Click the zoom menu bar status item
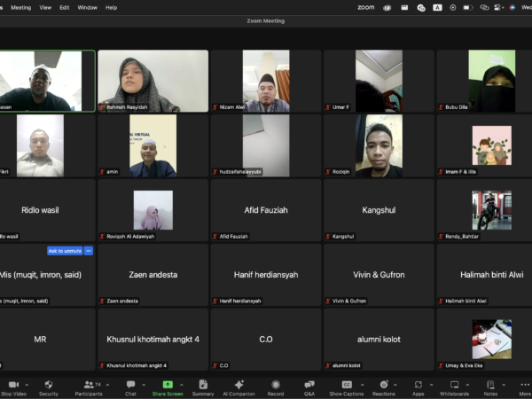Viewport: 532px width, 399px height. click(x=366, y=7)
